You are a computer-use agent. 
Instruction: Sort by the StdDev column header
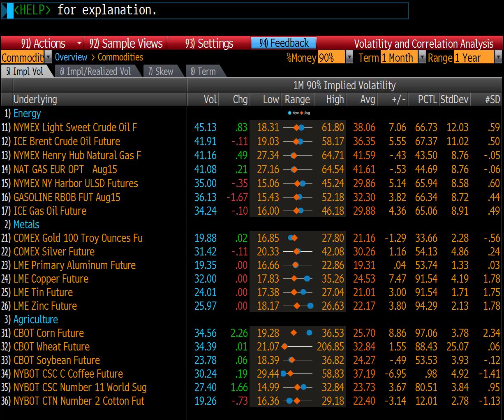coord(454,99)
